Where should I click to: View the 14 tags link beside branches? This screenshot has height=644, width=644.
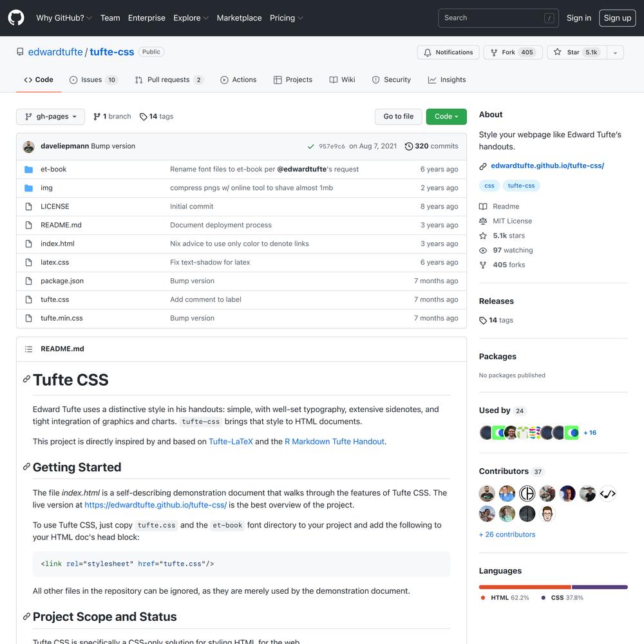pos(156,117)
